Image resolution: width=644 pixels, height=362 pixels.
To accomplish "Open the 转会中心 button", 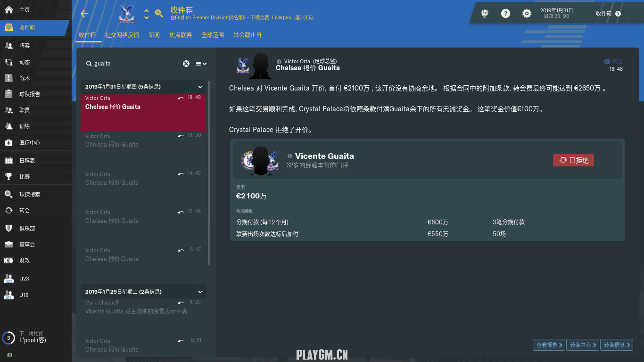I will [583, 345].
